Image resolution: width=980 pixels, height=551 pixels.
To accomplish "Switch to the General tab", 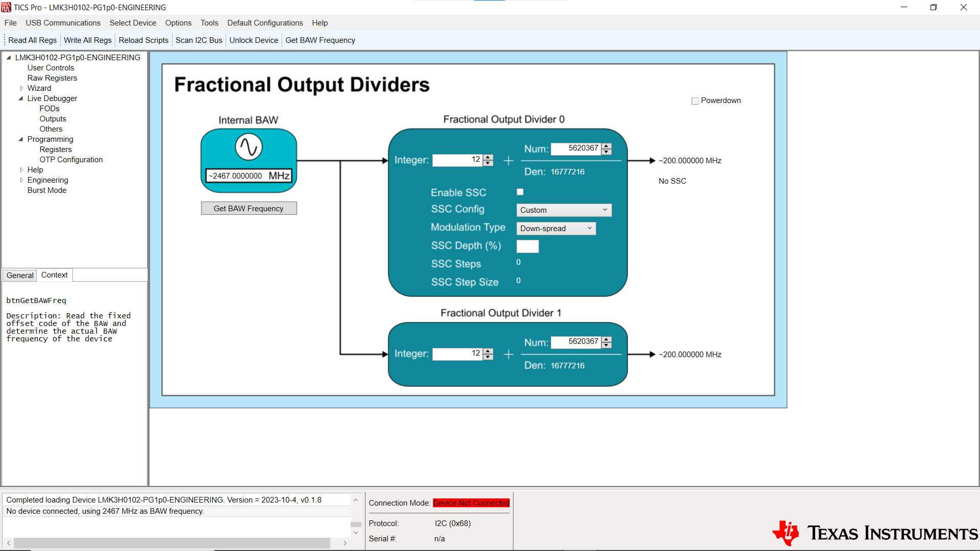I will point(20,275).
